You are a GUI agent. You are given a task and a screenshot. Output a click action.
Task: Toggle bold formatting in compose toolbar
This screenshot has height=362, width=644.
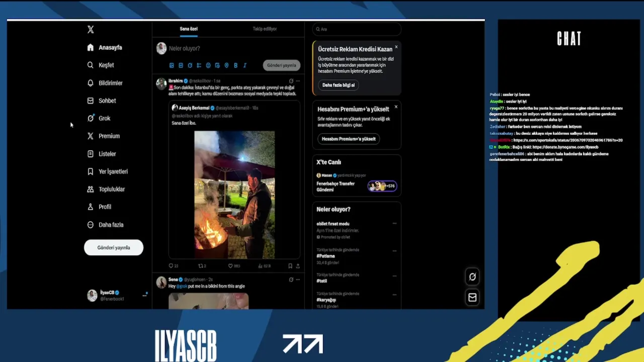[x=235, y=65]
